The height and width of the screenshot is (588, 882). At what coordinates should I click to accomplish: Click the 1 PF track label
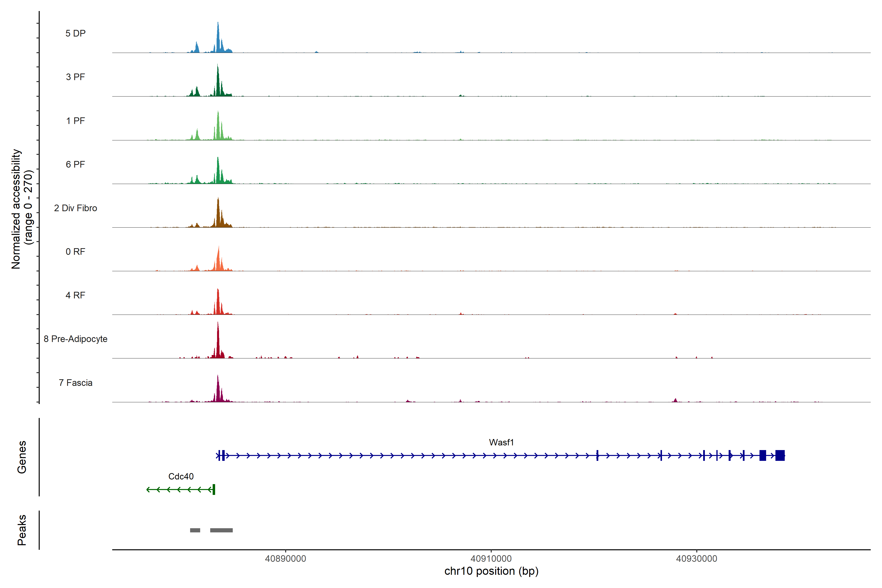click(75, 121)
